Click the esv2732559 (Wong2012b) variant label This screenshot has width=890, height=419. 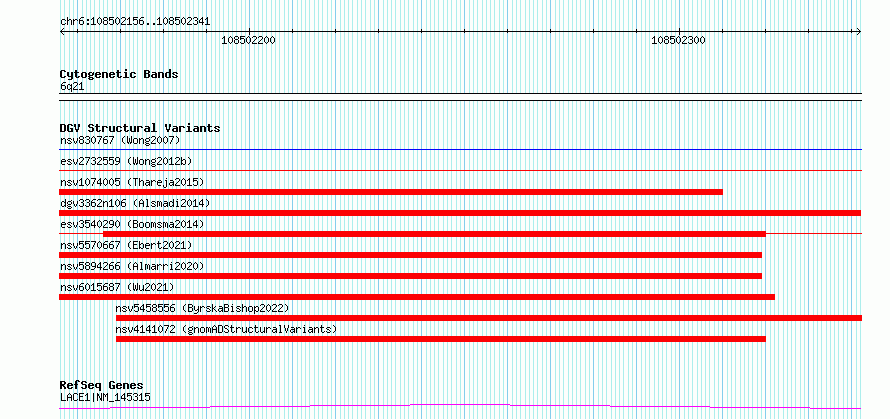[x=126, y=161]
